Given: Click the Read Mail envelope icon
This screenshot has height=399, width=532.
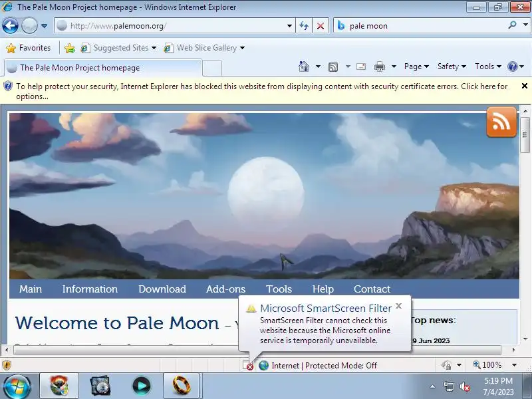Looking at the screenshot, I should tap(361, 66).
